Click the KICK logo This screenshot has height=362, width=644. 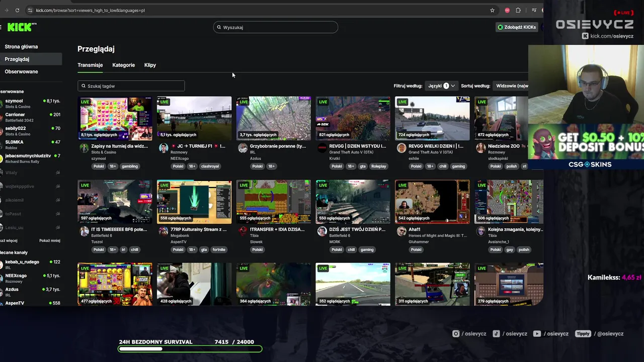coord(22,27)
